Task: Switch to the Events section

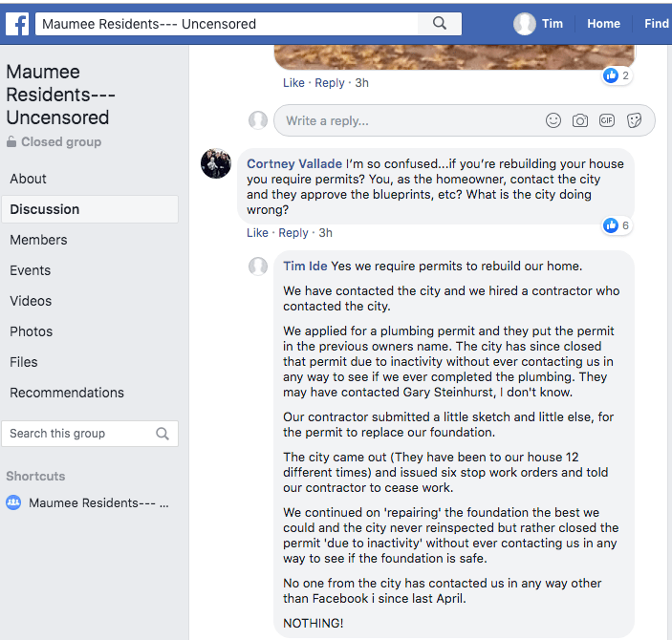Action: 31,270
